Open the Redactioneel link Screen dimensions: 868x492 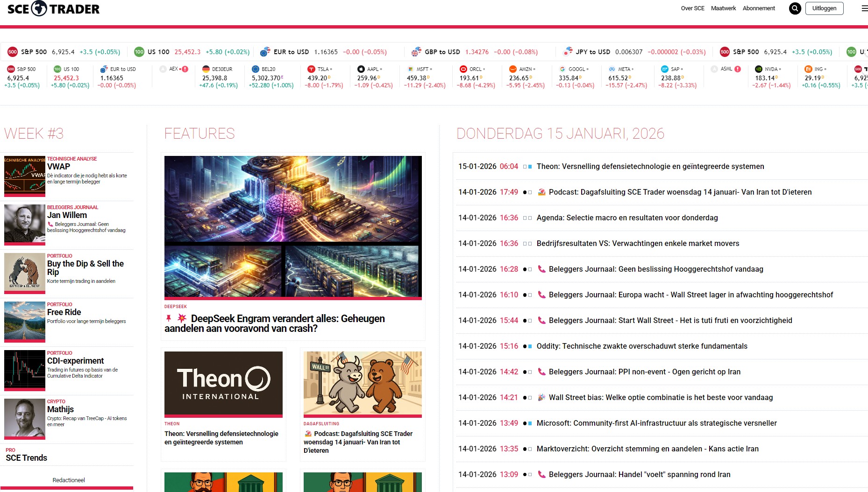coord(69,480)
